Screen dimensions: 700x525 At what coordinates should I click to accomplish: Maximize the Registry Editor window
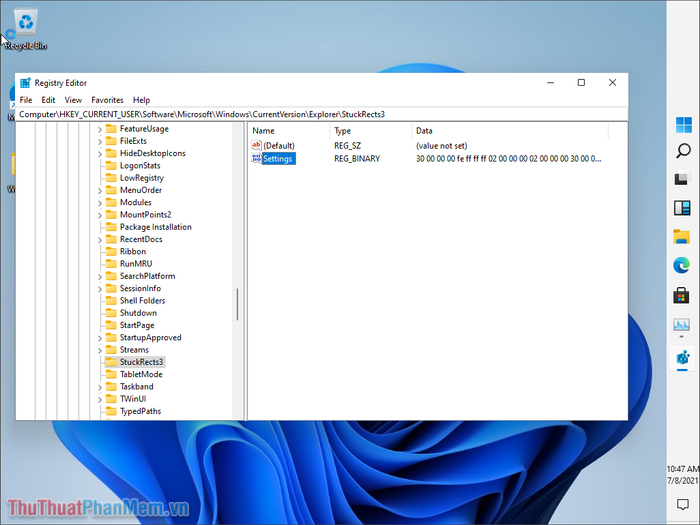tap(581, 83)
